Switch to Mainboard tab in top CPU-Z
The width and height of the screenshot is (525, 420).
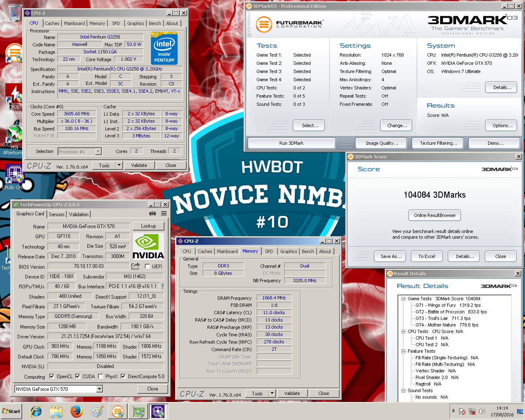(x=74, y=23)
